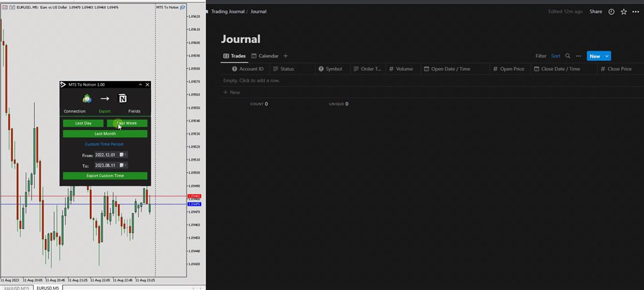Open the Connection tab in MT5 panel
The width and height of the screenshot is (644, 290).
tap(74, 111)
